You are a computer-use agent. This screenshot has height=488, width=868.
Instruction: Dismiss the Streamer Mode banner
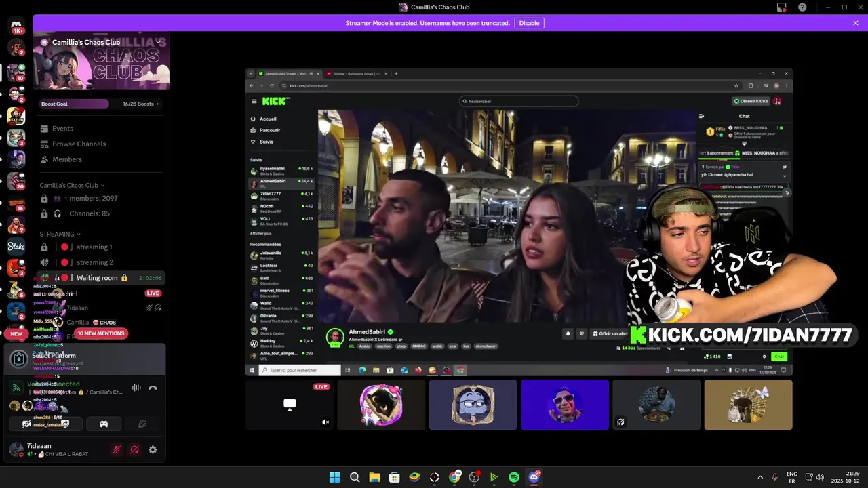(856, 23)
